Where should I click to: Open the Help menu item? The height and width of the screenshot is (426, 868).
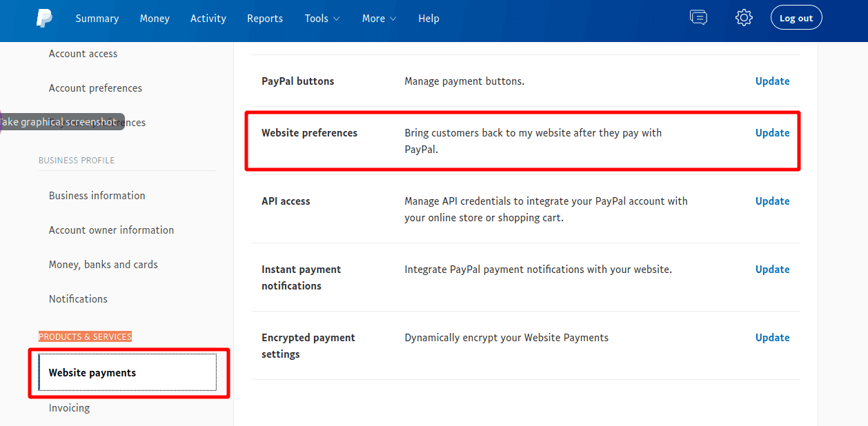[428, 19]
